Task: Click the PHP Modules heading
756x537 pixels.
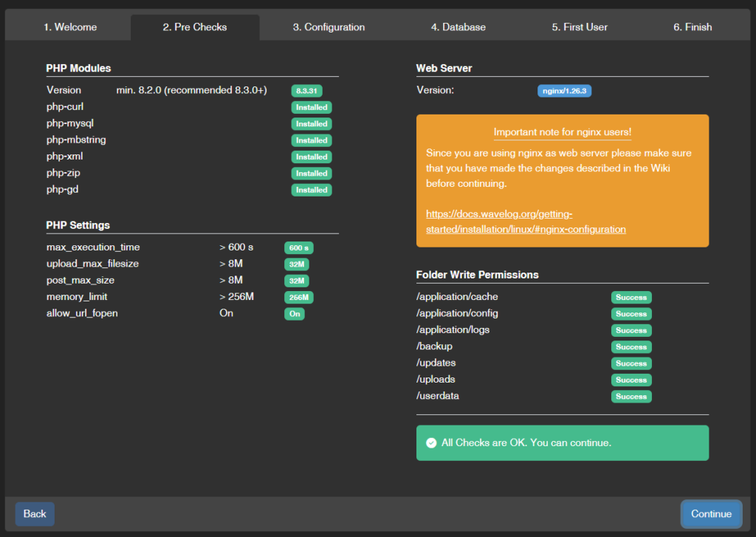Action: pyautogui.click(x=78, y=68)
